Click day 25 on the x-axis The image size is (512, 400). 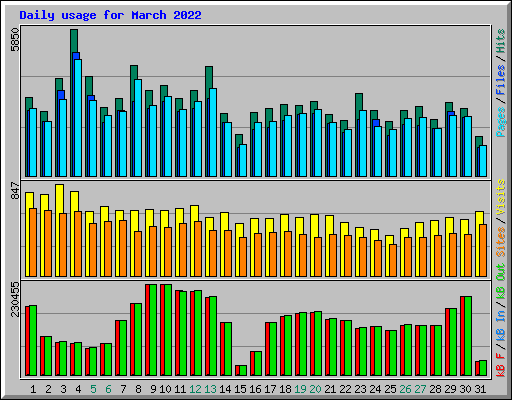390,389
